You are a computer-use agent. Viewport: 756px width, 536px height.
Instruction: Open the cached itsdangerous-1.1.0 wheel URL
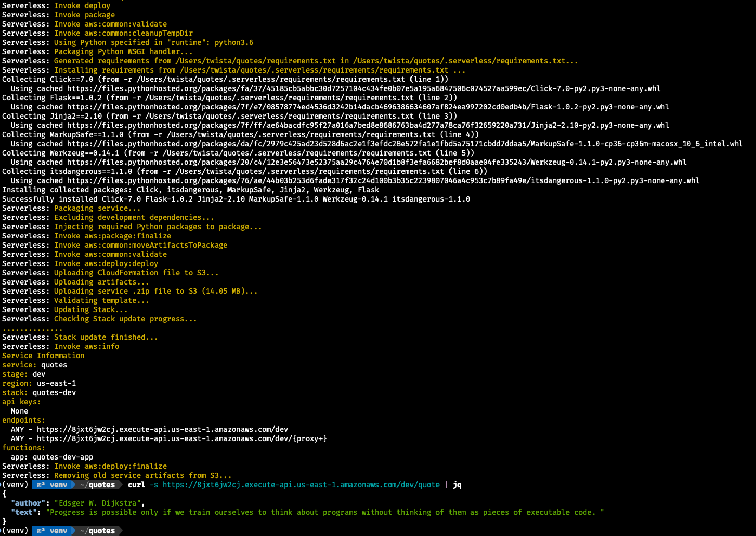click(x=383, y=180)
